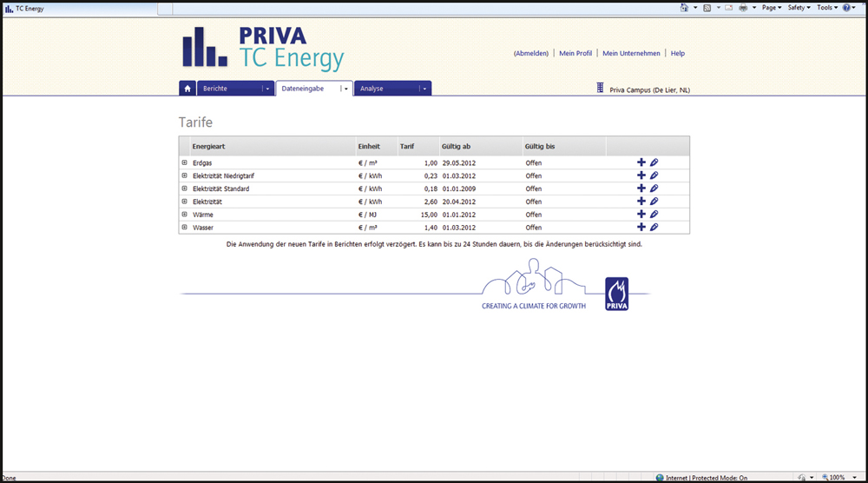Click the Priva Campus building icon
This screenshot has width=868, height=483.
tap(600, 88)
